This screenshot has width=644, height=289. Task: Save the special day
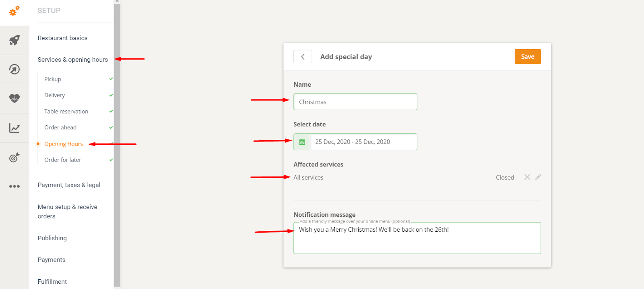528,56
